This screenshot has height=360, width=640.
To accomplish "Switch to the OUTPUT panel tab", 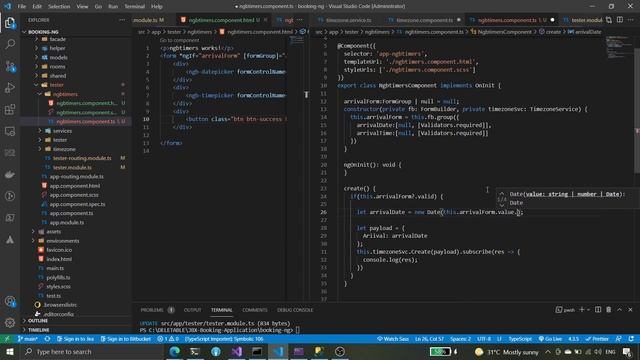I will coord(192,310).
